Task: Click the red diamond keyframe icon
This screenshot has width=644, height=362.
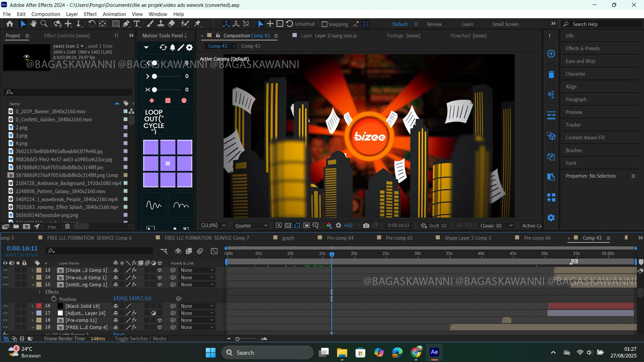Action: coord(152,101)
